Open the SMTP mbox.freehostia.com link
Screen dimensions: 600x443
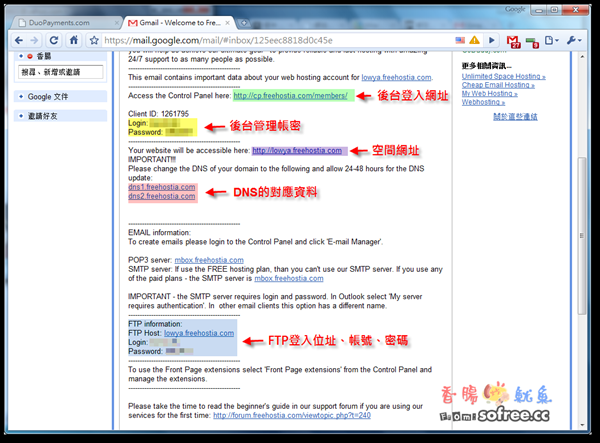[289, 279]
